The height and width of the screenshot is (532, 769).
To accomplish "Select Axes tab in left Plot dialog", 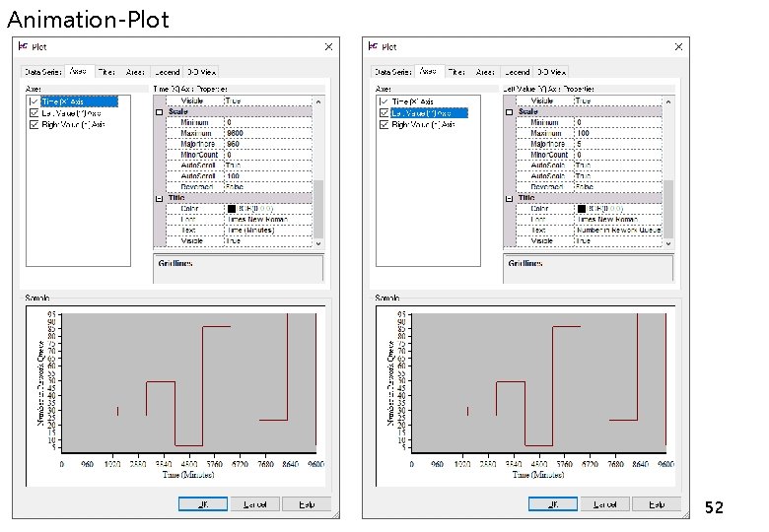I will (79, 71).
